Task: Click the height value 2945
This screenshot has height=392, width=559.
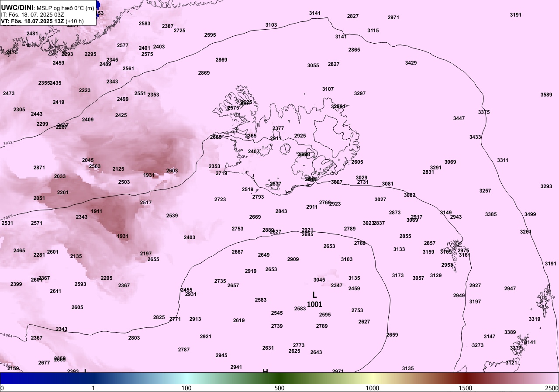Action: (x=221, y=355)
